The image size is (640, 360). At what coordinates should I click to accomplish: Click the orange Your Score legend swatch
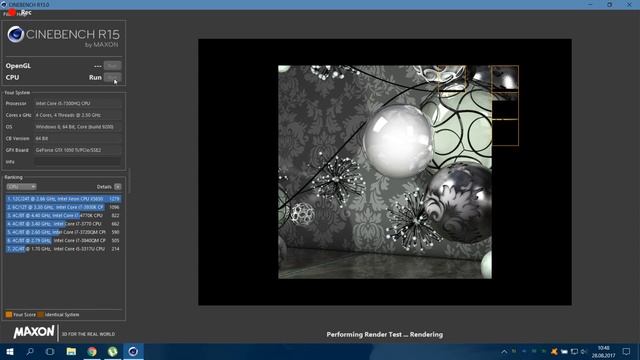[9, 315]
